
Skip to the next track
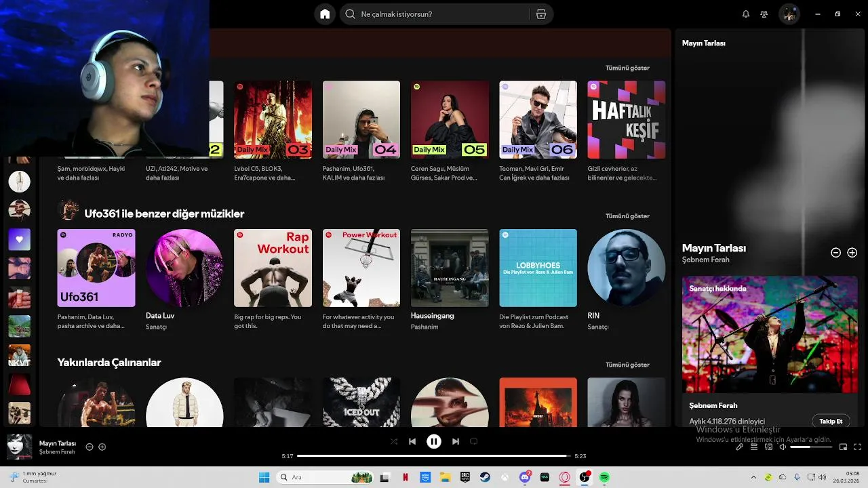(456, 441)
